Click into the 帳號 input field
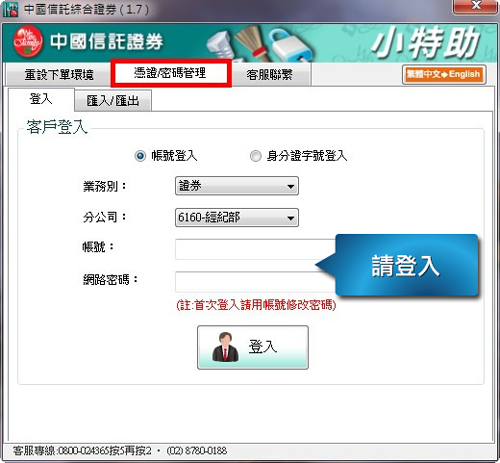 [x=256, y=249]
